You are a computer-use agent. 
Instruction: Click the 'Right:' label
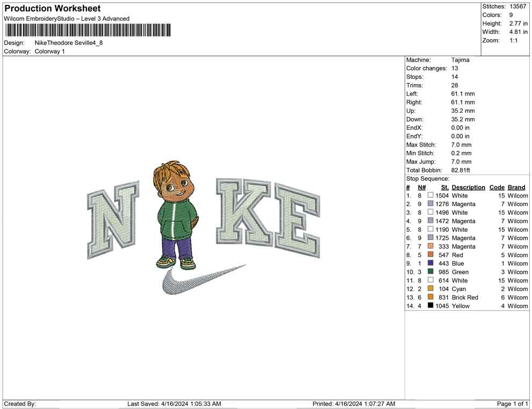414,102
